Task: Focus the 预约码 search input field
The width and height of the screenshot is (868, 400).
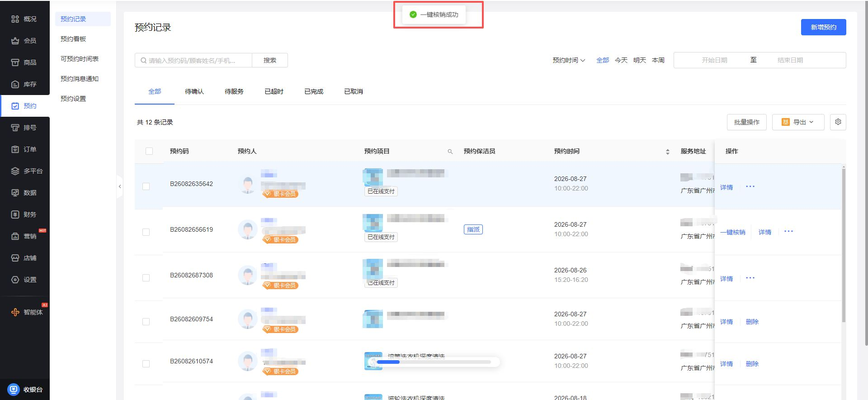Action: pos(193,60)
